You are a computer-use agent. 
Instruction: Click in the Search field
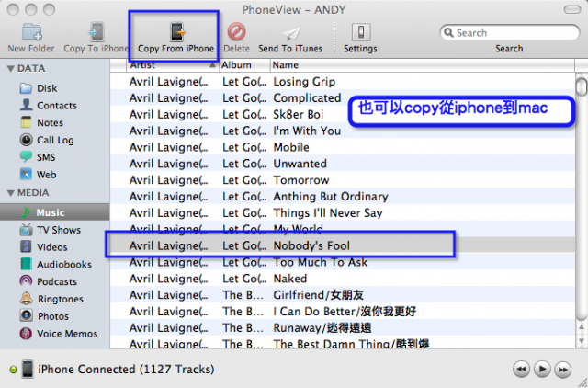(510, 33)
